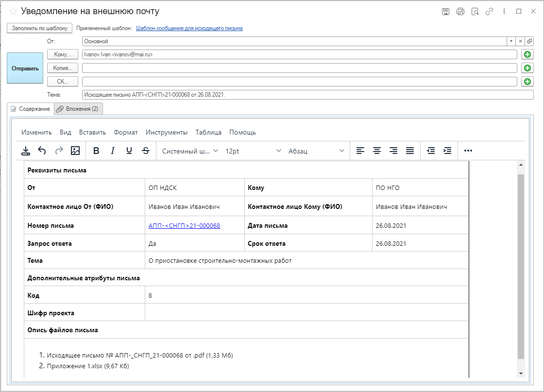
Task: Click the 'ОП НДСК' table cell
Action: [194, 187]
